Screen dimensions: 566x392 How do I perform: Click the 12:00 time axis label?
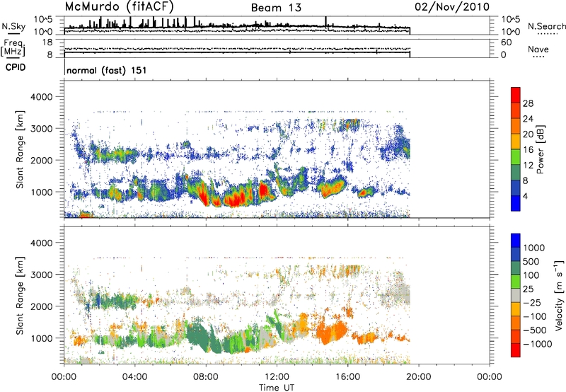tap(277, 377)
